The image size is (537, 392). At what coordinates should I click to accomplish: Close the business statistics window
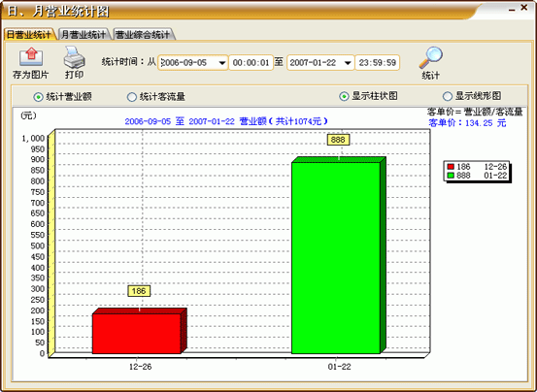[x=524, y=8]
